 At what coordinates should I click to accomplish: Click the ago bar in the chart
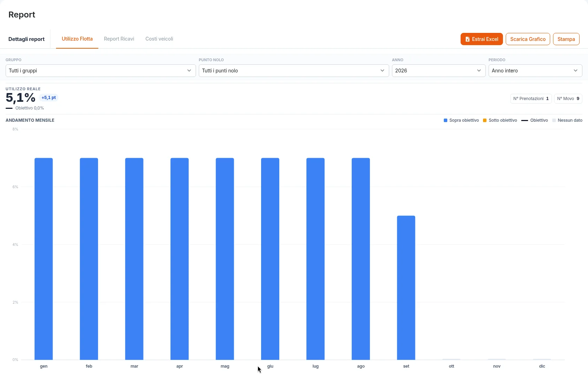point(361,259)
